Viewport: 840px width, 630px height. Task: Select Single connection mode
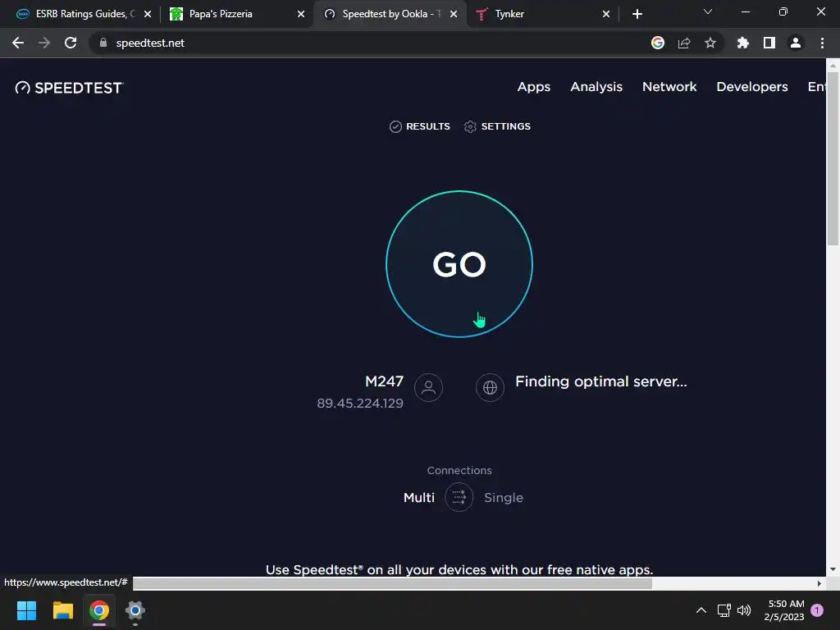coord(504,498)
